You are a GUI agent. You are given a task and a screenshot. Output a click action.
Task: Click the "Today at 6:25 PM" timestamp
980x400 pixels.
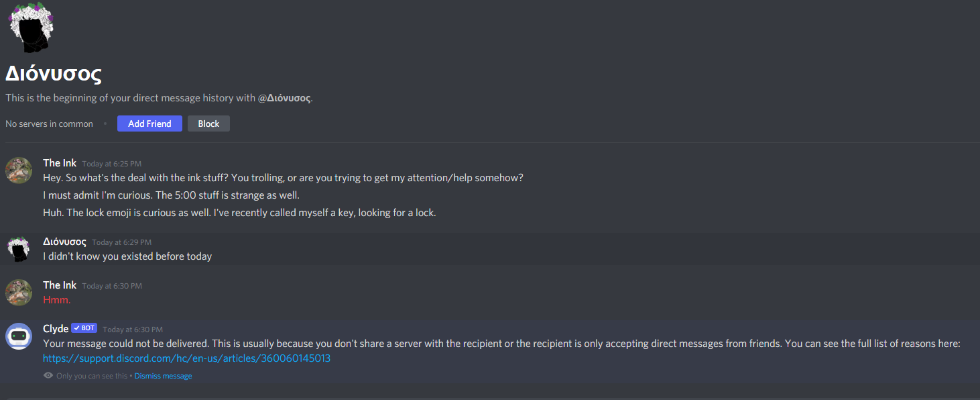point(112,164)
